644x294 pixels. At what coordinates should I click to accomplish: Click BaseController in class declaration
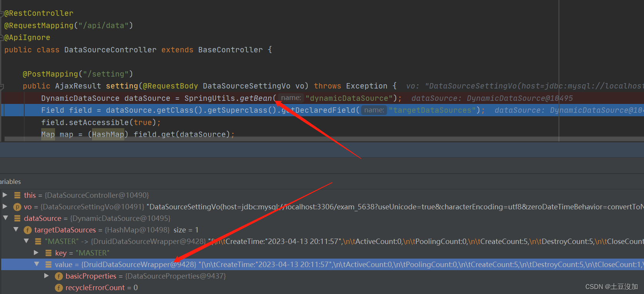(x=231, y=50)
